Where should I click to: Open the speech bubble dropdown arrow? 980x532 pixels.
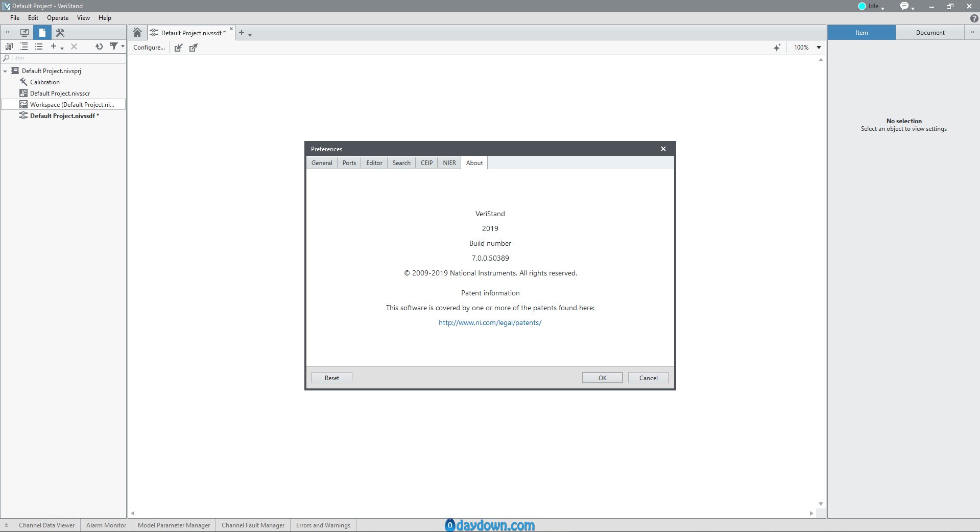click(913, 8)
